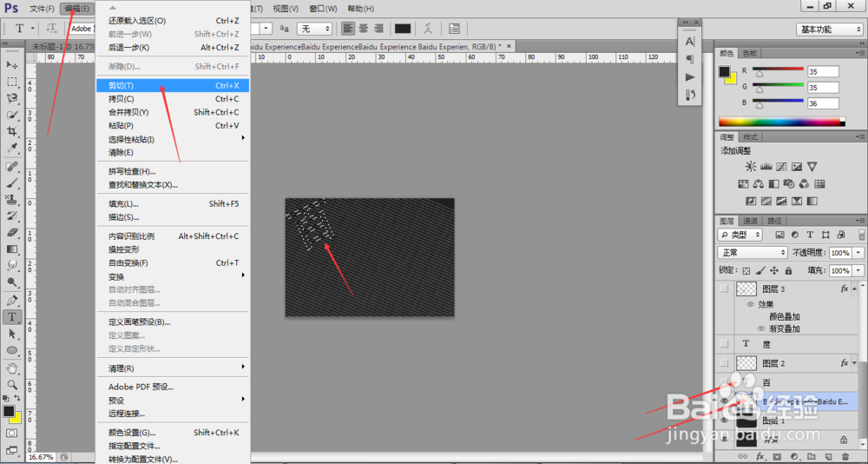Viewport: 868px width, 464px height.
Task: Select the History Brush tool
Action: (x=12, y=216)
